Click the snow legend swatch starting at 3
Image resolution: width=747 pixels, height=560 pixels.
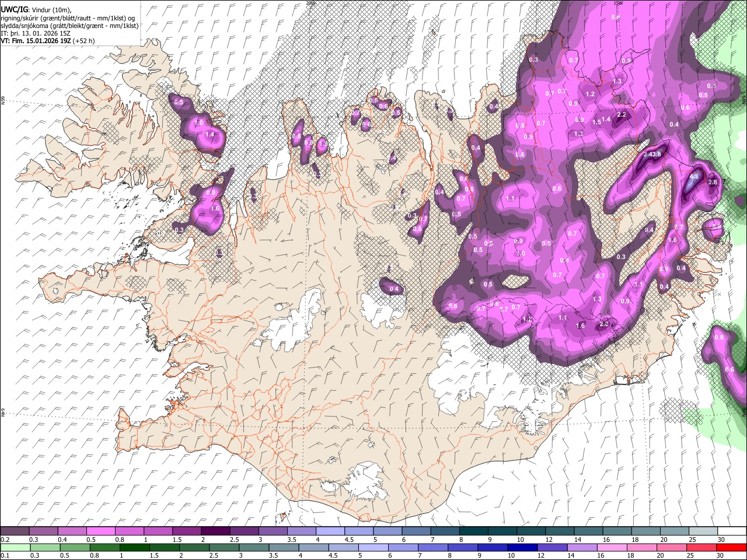pyautogui.click(x=273, y=531)
